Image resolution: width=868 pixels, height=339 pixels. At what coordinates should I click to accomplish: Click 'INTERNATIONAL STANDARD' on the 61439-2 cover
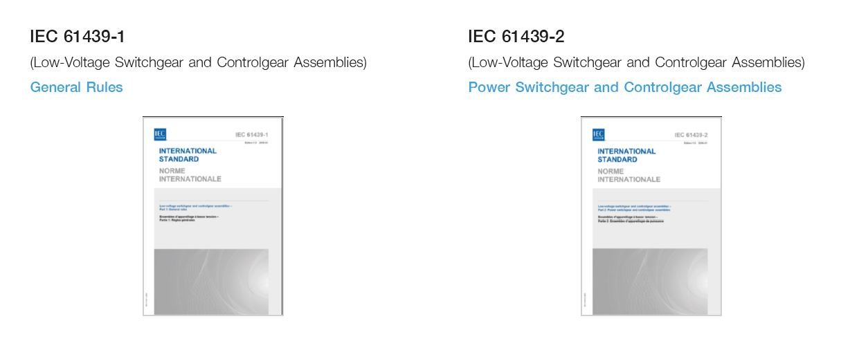click(626, 155)
